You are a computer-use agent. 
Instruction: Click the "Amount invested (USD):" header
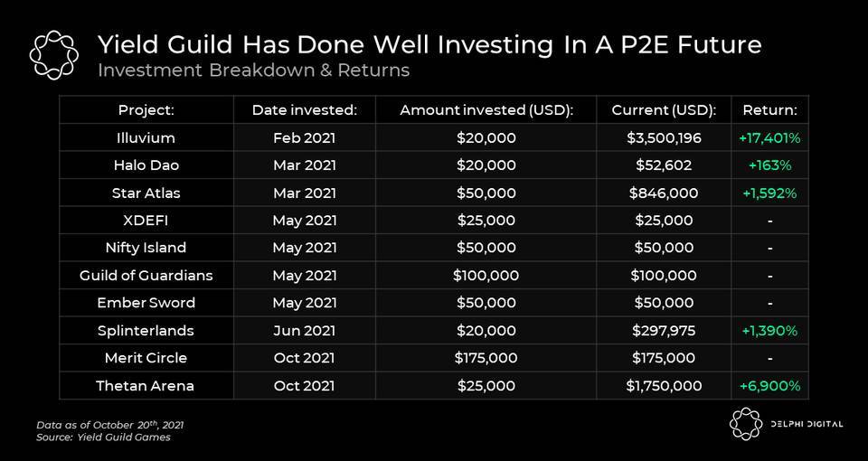pyautogui.click(x=486, y=110)
